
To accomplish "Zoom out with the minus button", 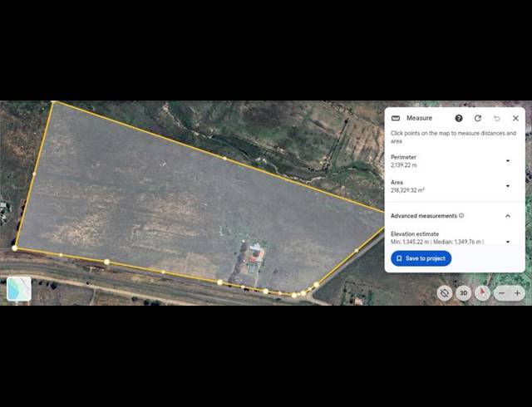I will [x=502, y=293].
